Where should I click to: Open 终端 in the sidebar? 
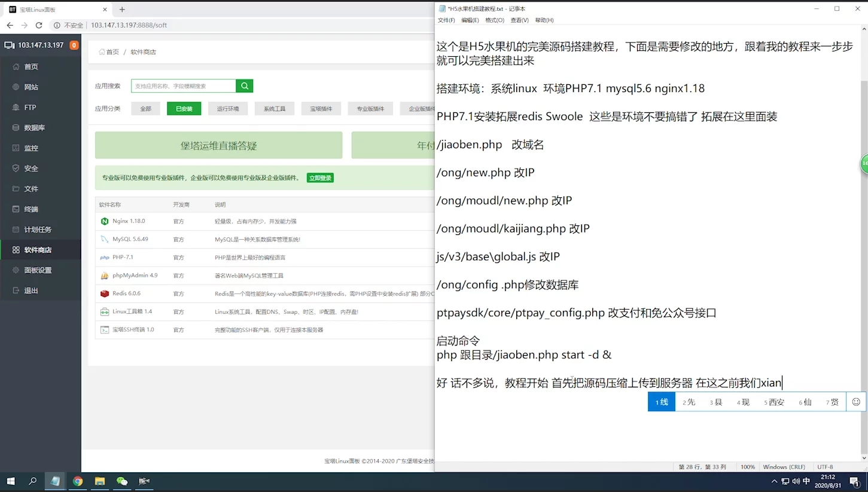click(31, 209)
